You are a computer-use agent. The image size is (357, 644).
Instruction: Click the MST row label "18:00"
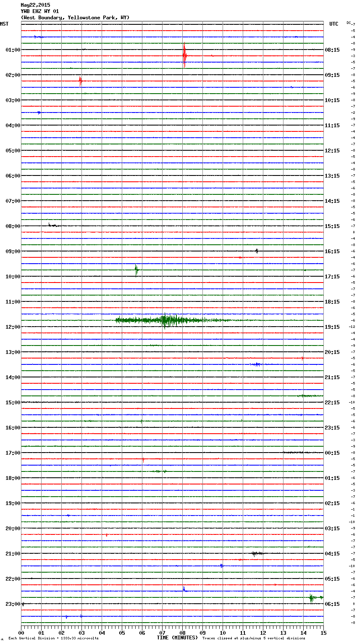13,478
